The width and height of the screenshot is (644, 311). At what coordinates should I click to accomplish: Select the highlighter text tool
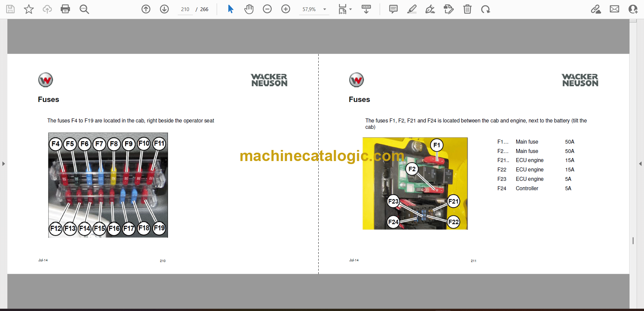point(412,9)
